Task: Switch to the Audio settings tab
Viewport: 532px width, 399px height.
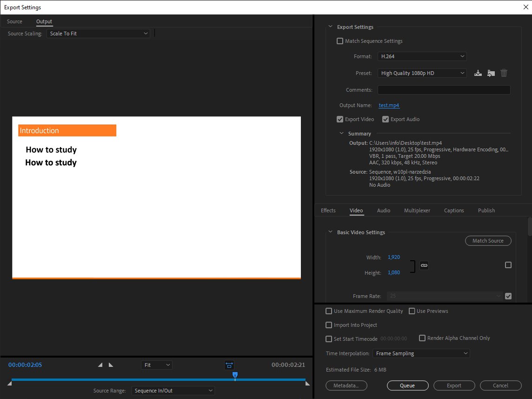Action: [383, 210]
